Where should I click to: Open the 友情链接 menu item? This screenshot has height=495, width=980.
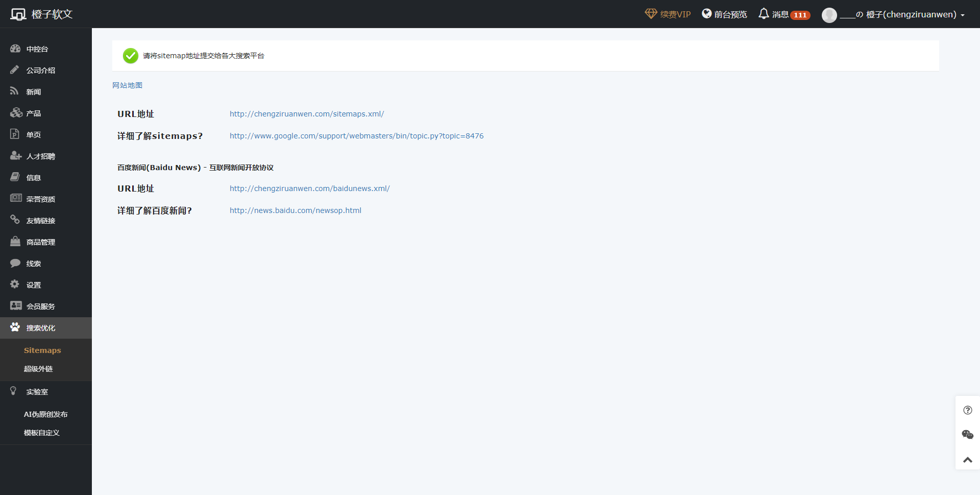click(46, 221)
